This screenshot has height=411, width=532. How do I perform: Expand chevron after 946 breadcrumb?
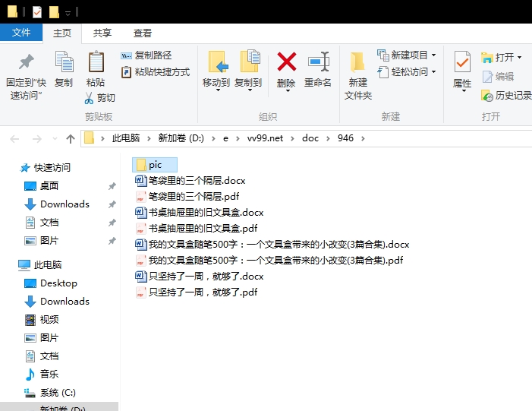(363, 138)
